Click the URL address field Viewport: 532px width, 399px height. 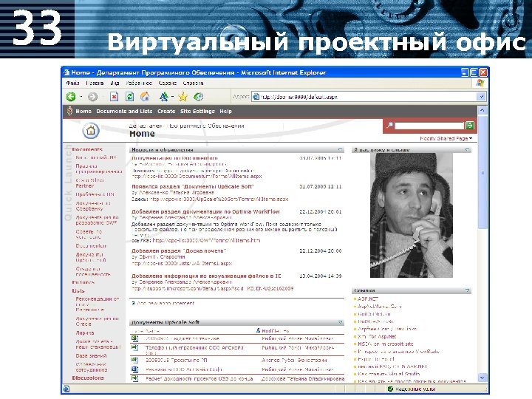pyautogui.click(x=365, y=97)
